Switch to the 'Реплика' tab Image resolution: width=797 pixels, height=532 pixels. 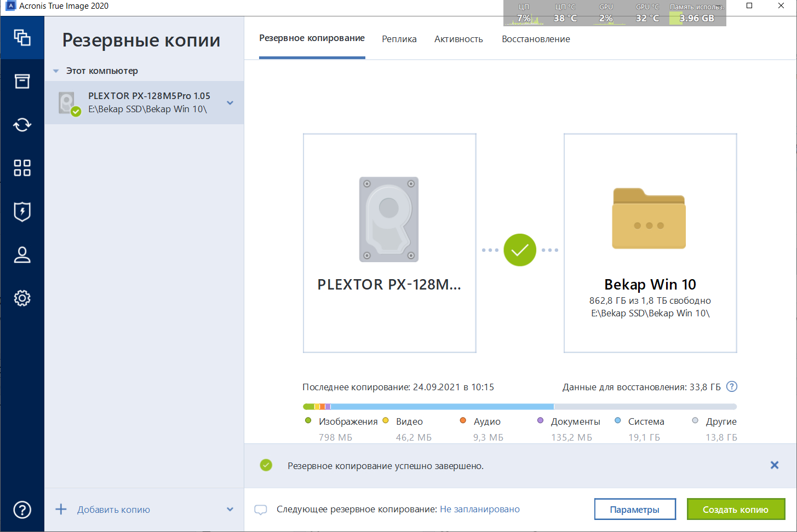click(399, 39)
